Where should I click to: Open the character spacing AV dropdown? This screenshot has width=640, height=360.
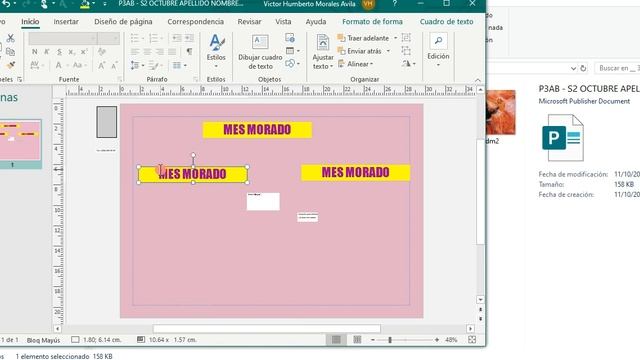[x=36, y=65]
